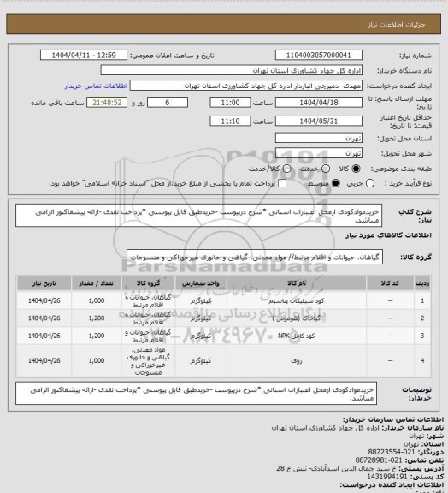This screenshot has width=448, height=493.
Task: Click the response deadline date 1404/04/18
Action: (x=319, y=103)
